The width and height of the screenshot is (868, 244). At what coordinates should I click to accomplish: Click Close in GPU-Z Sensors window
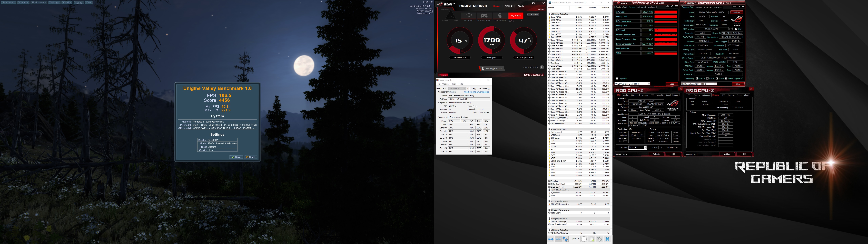(672, 84)
